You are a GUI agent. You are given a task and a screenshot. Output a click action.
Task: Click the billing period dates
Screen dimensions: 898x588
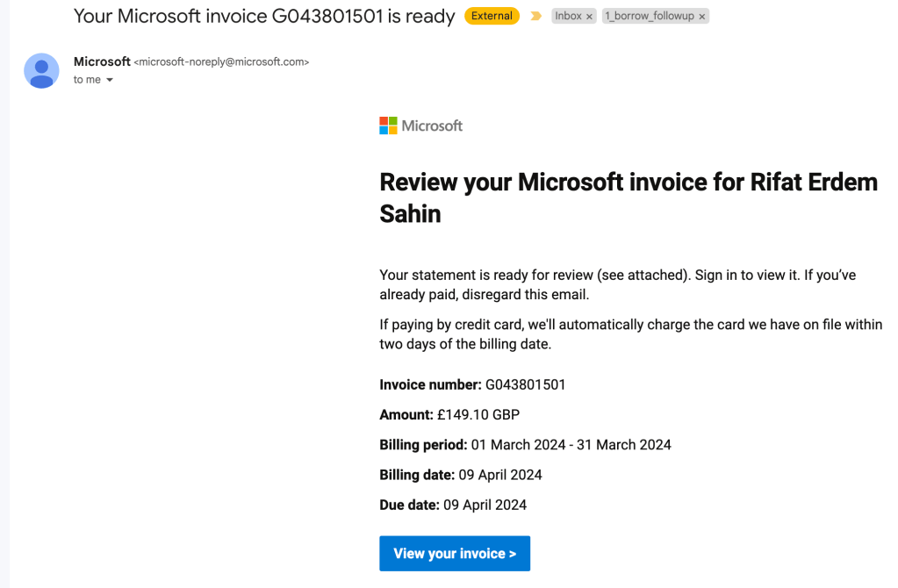pyautogui.click(x=571, y=445)
